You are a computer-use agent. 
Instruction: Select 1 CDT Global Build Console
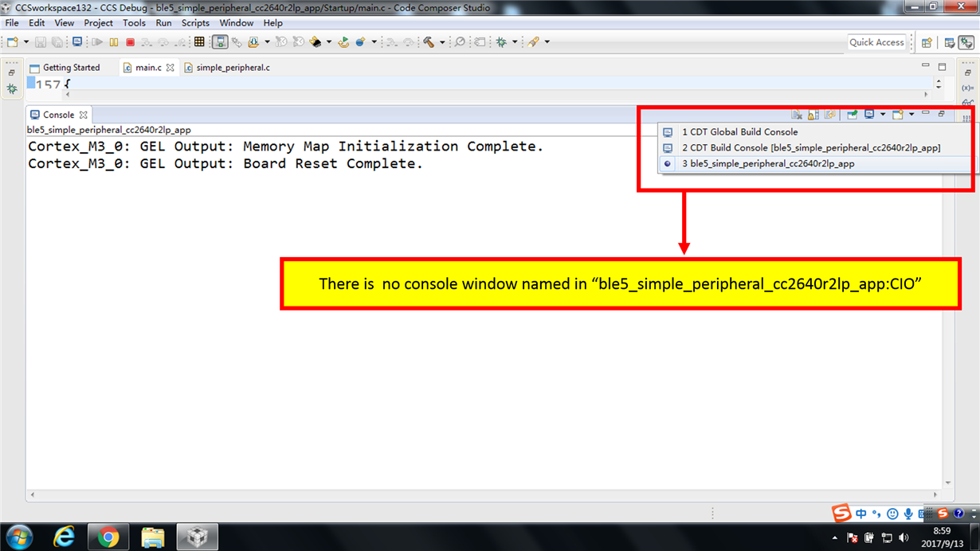(x=816, y=132)
